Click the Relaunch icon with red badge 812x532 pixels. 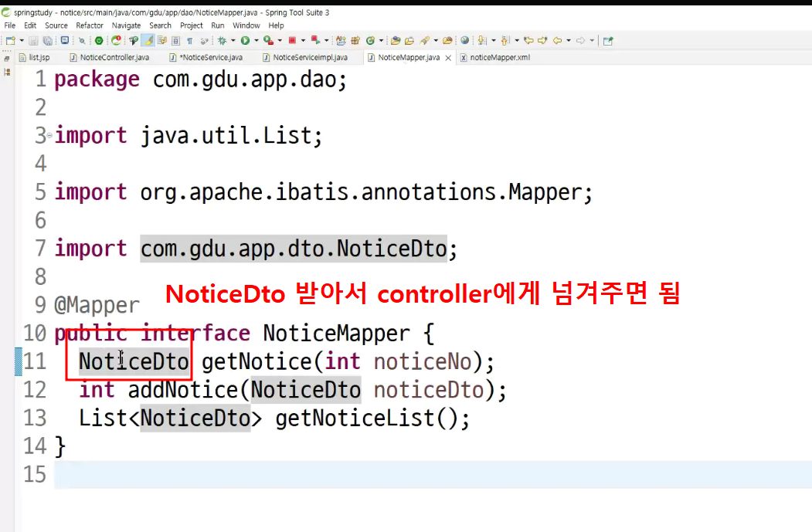point(116,40)
